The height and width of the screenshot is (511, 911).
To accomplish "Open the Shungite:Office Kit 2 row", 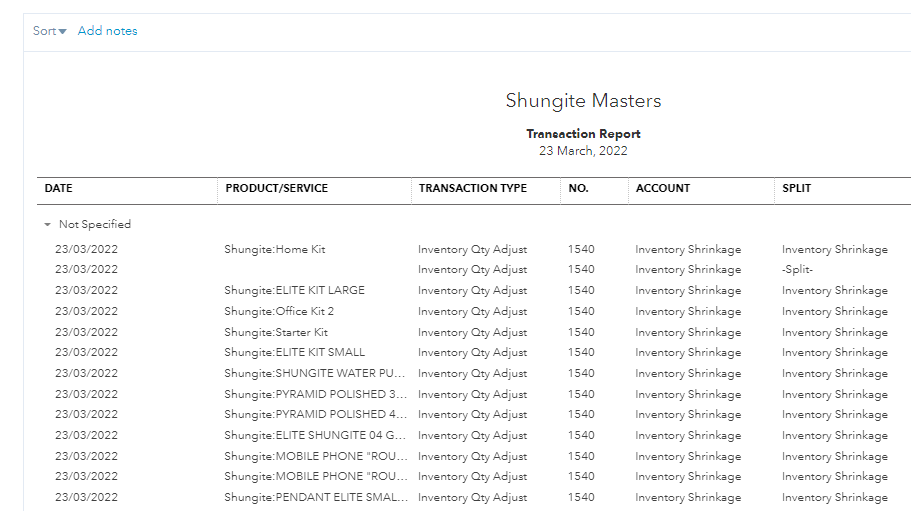I will tap(279, 311).
